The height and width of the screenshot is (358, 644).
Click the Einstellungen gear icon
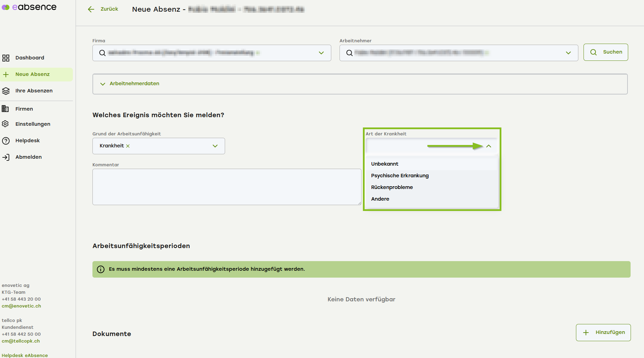[x=5, y=124]
